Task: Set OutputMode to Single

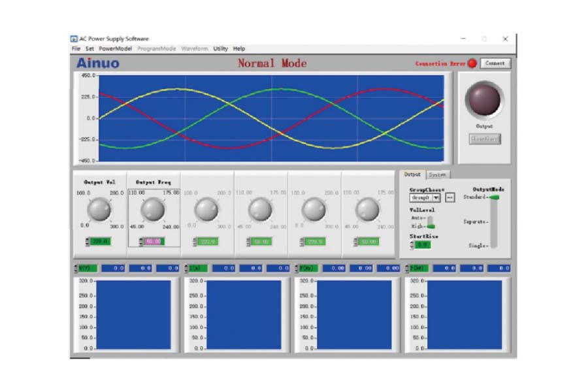Action: [x=494, y=246]
